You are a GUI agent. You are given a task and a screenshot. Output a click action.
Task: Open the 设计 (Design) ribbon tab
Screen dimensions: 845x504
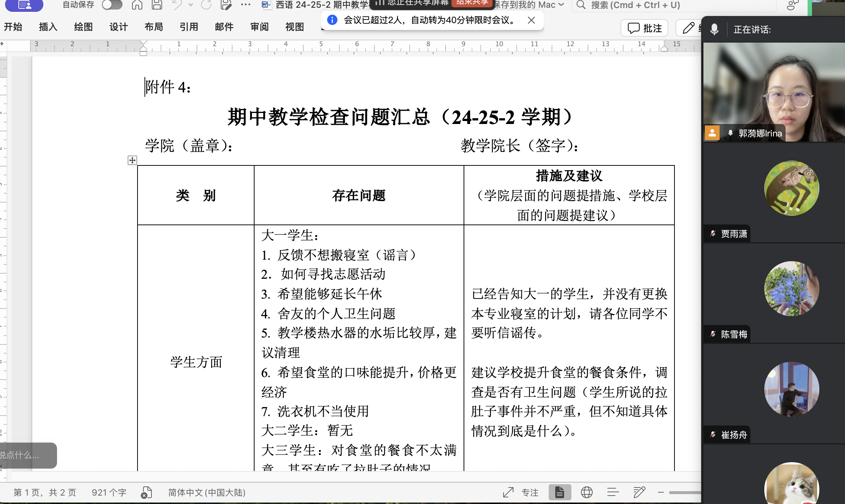(119, 27)
